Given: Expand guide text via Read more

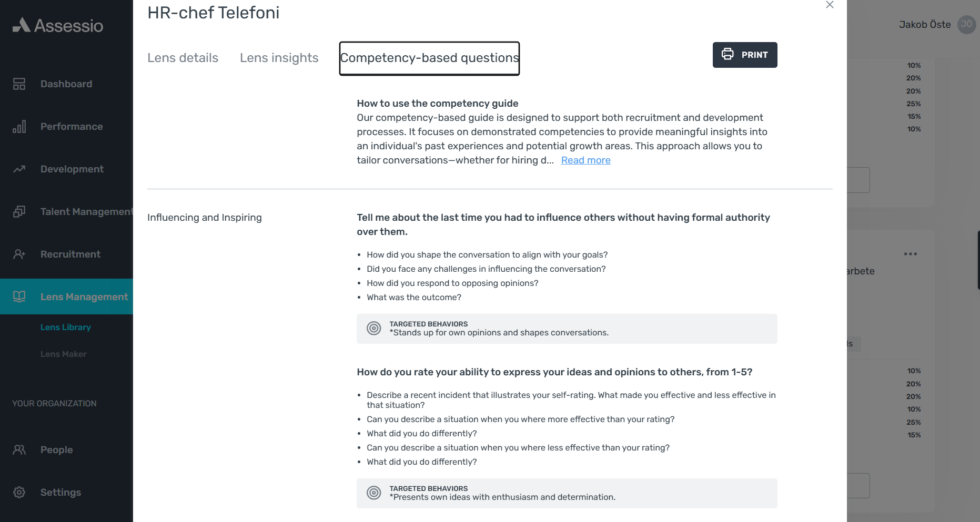Looking at the screenshot, I should coord(585,160).
